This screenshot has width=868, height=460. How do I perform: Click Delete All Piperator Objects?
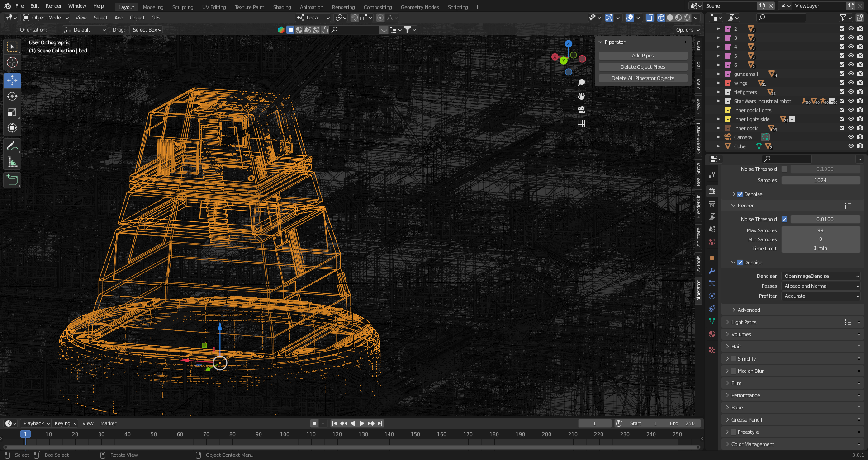(643, 78)
